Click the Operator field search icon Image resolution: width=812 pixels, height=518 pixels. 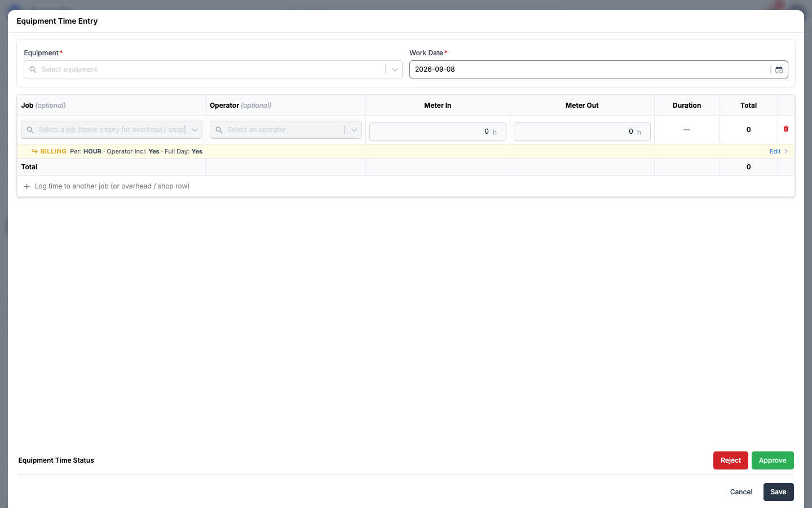tap(219, 130)
